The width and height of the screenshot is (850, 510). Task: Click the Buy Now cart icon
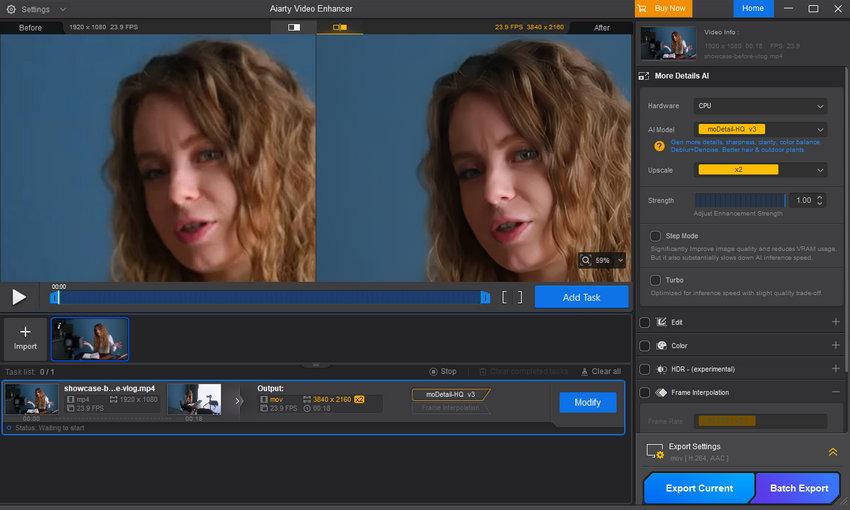click(642, 9)
